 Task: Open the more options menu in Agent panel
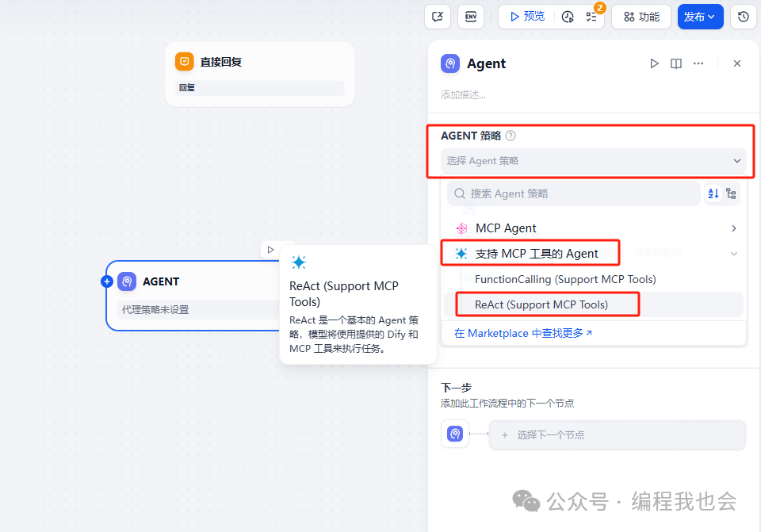(698, 63)
